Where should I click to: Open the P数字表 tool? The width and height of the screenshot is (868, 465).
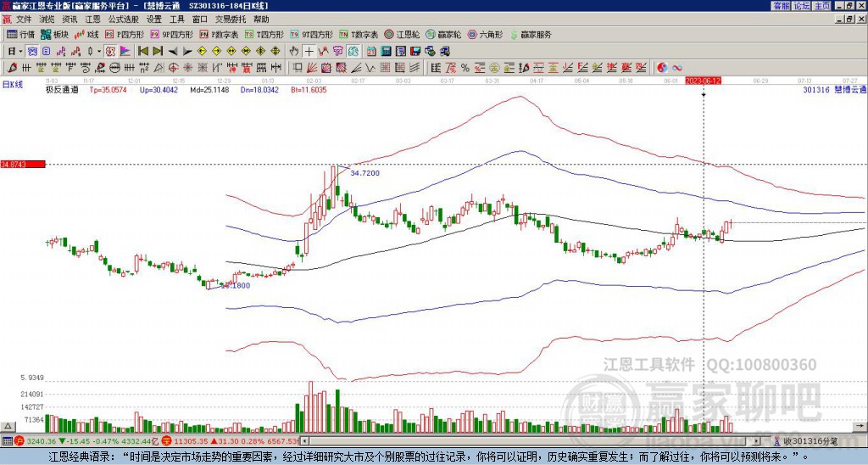220,34
